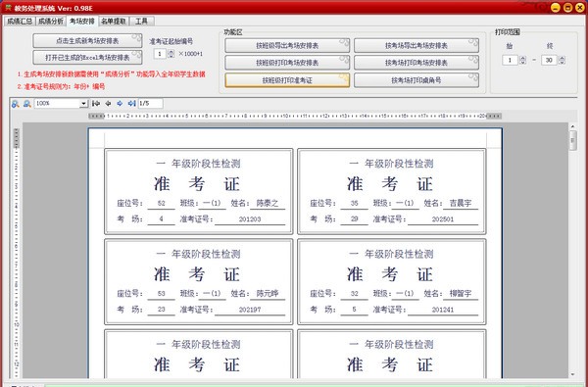Screen dimensions: 588x387
Task: Click 按考场打印桌角号 button
Action: click(x=416, y=80)
